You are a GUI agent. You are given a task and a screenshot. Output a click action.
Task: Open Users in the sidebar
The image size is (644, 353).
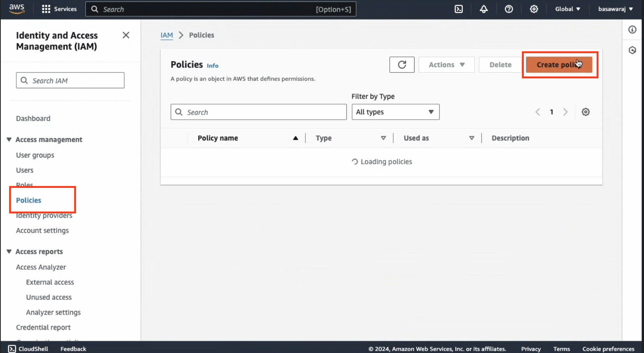point(24,170)
